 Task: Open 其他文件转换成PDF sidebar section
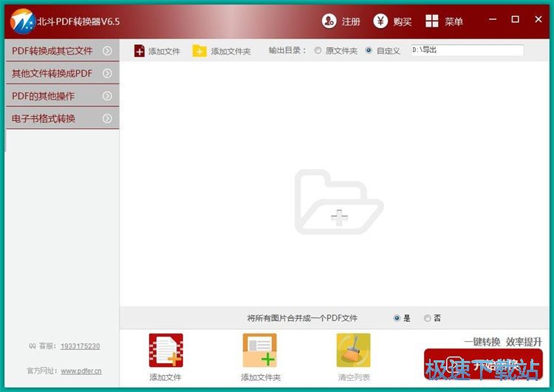[x=63, y=74]
